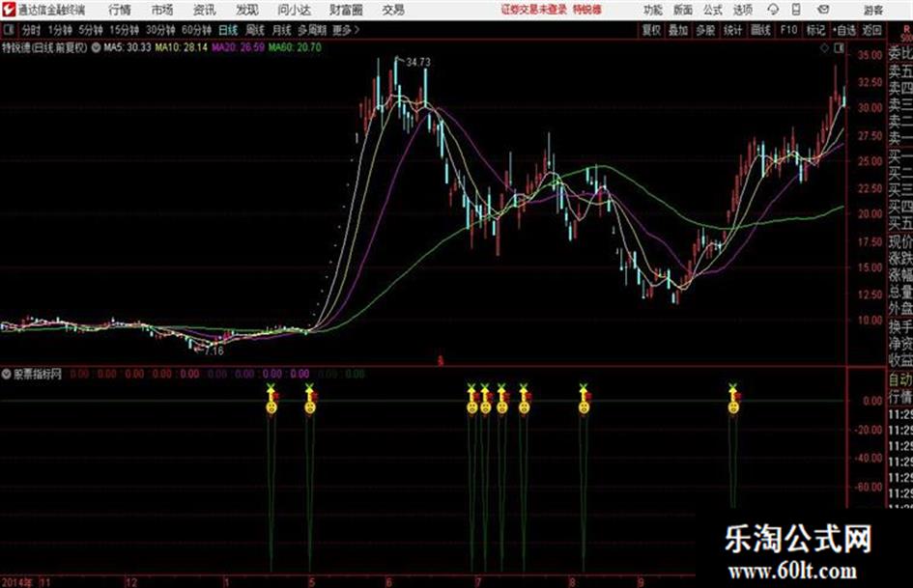The image size is (913, 588).
Task: Switch to the 60分钟 period tab
Action: coord(196,30)
